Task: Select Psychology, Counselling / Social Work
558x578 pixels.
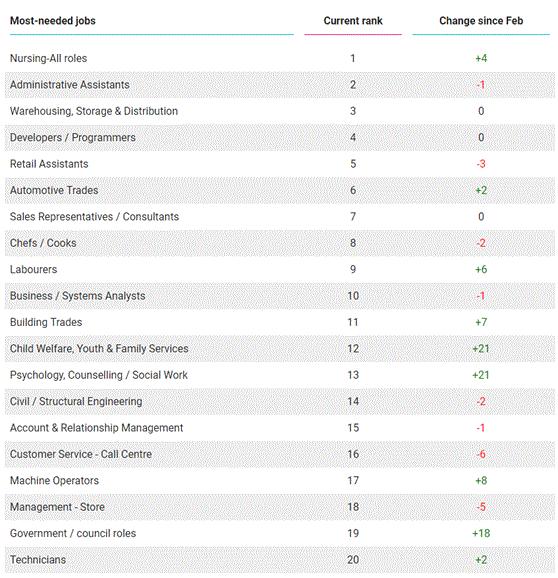Action: click(x=99, y=375)
